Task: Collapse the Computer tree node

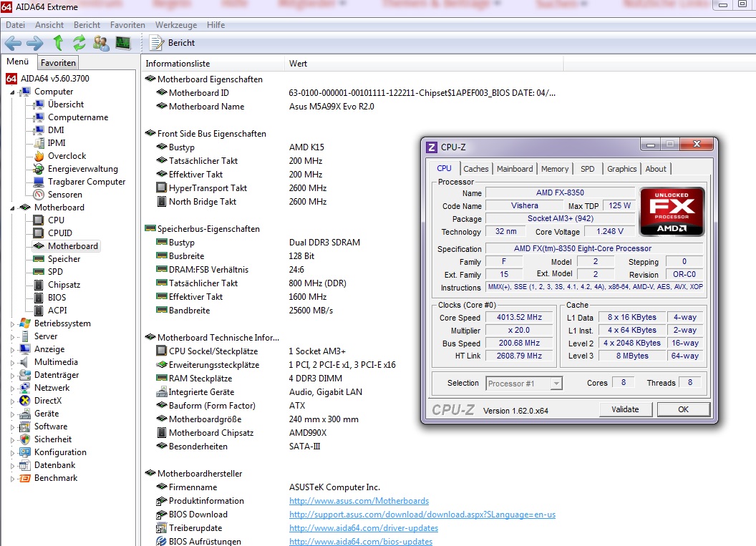Action: [x=13, y=92]
